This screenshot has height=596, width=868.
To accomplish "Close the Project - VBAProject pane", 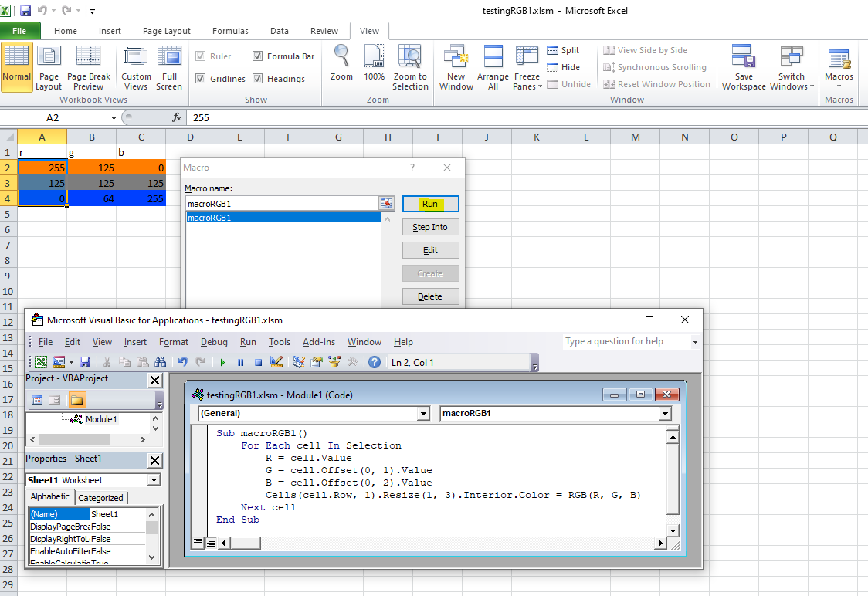I will 155,380.
